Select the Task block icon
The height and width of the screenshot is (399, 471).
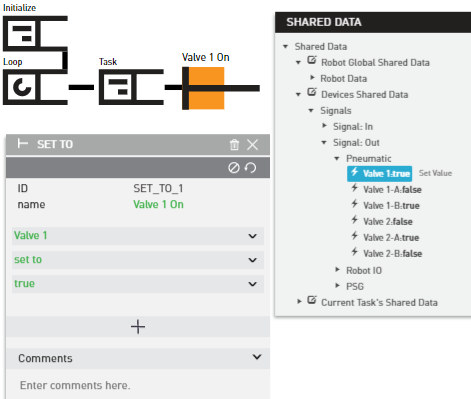118,87
